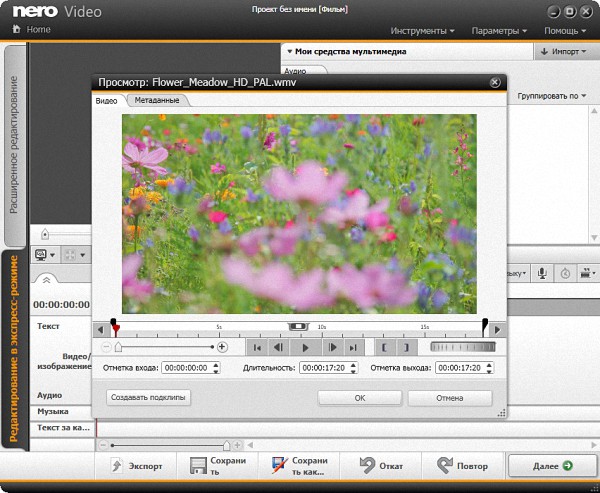Image resolution: width=600 pixels, height=493 pixels.
Task: Select the Видео tab
Action: (x=107, y=100)
